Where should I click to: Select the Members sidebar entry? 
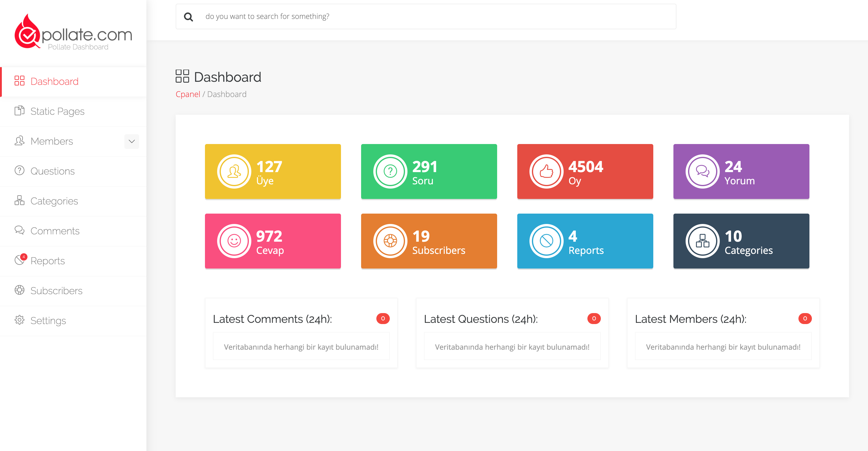coord(51,141)
